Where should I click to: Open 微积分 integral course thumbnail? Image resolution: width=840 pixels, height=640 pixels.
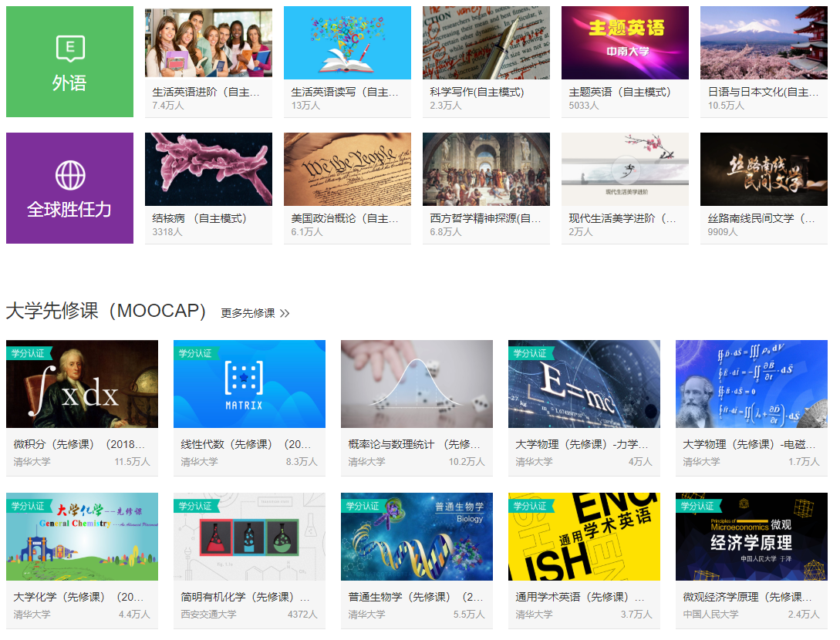[82, 384]
